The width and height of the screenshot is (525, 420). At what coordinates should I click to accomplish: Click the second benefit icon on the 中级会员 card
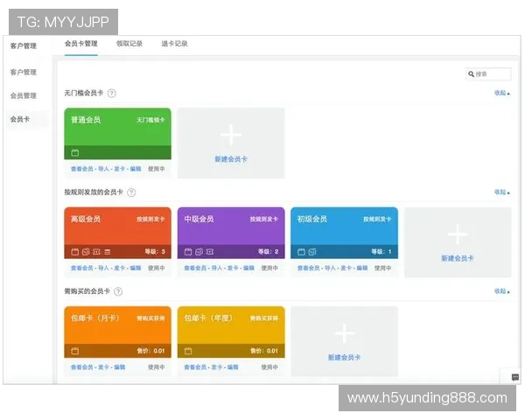[x=199, y=252]
